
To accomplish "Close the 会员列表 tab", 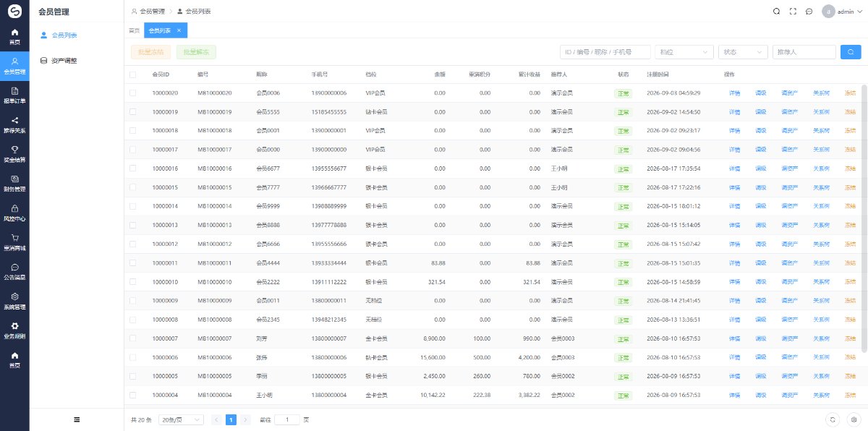I will tap(179, 30).
